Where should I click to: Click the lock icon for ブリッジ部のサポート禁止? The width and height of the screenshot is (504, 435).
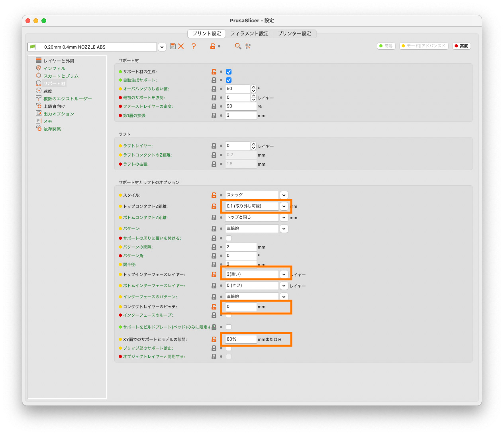point(214,348)
